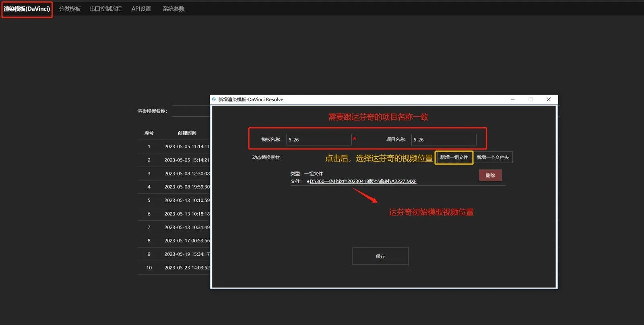This screenshot has height=325, width=644.
Task: Select table row 1 dated 2023-05-05 11:14:11
Action: [x=173, y=147]
